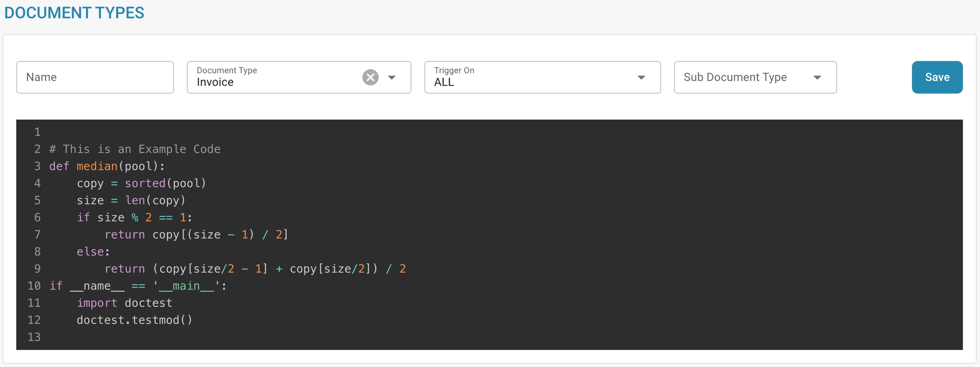Expand the Document Type dropdown arrow

click(392, 77)
